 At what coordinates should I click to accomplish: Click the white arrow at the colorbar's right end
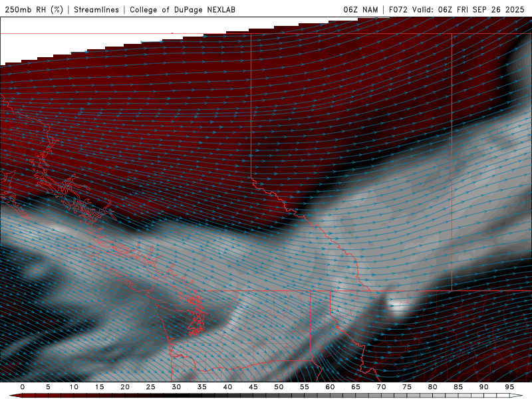click(x=517, y=396)
